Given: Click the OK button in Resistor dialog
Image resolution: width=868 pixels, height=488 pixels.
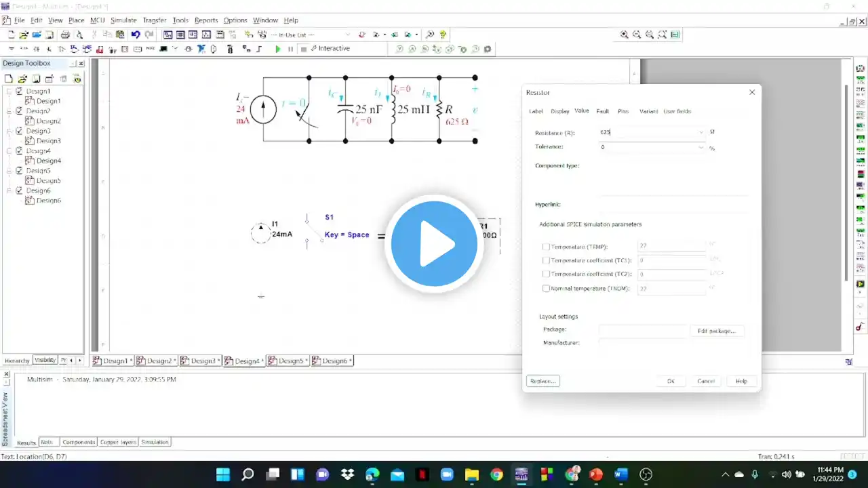Looking at the screenshot, I should click(x=671, y=381).
